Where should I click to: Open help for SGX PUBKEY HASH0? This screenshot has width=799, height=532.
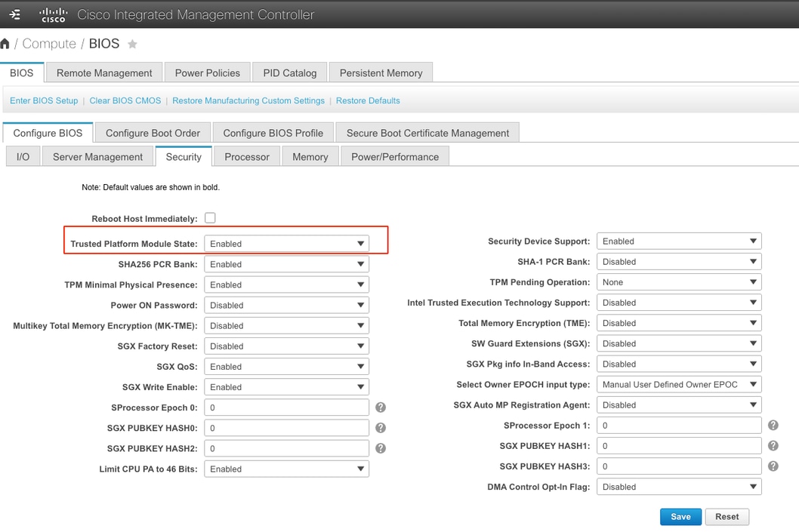pos(381,427)
